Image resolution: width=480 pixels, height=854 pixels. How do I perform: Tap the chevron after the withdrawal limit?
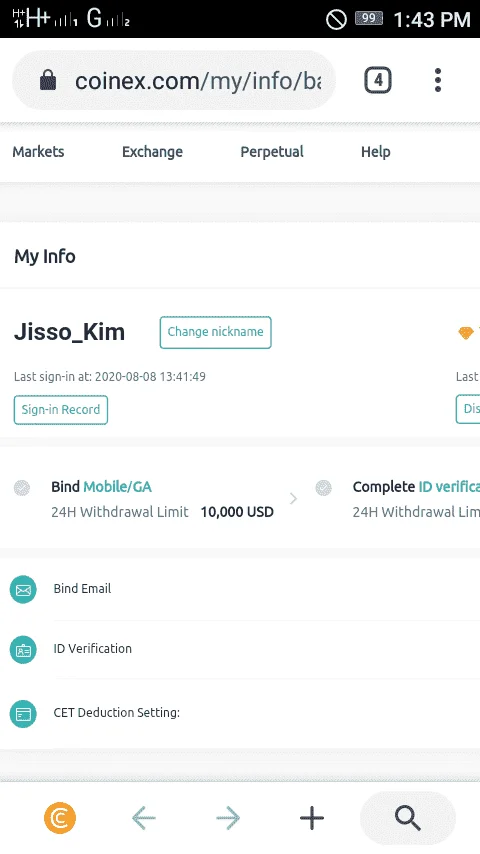pos(294,498)
